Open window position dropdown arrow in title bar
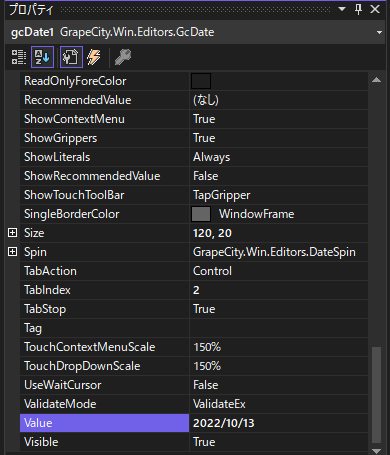The image size is (390, 455). [x=342, y=9]
